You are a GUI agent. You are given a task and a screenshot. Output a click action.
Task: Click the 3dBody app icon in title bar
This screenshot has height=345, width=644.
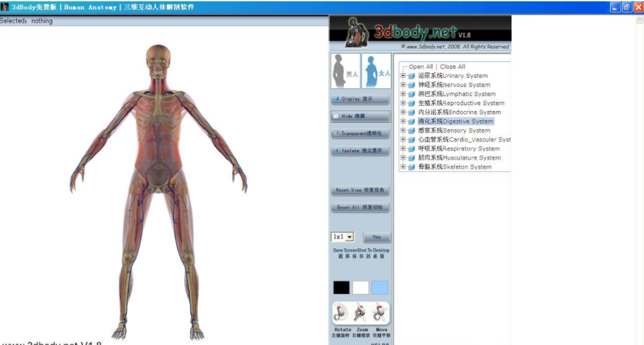tap(5, 7)
